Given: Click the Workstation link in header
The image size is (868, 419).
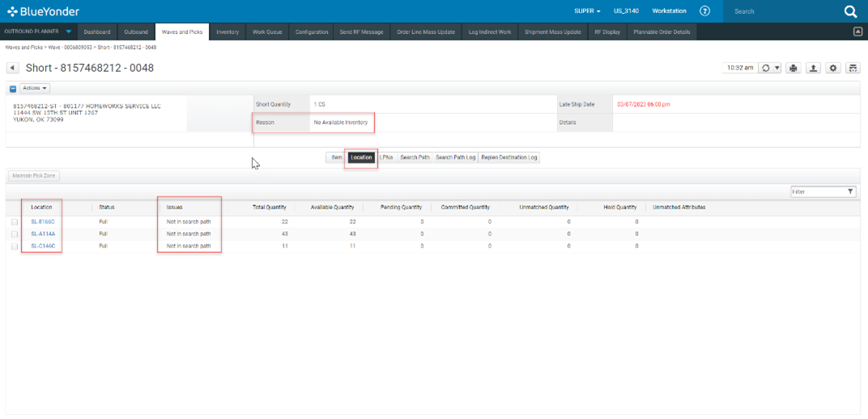Looking at the screenshot, I should [x=669, y=11].
